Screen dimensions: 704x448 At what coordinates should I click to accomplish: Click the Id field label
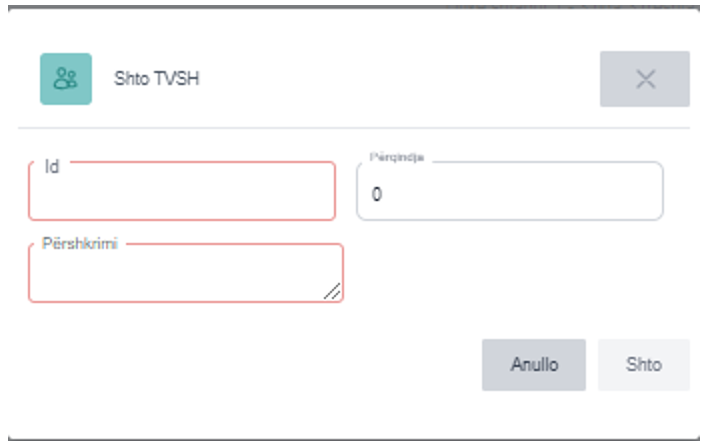52,166
